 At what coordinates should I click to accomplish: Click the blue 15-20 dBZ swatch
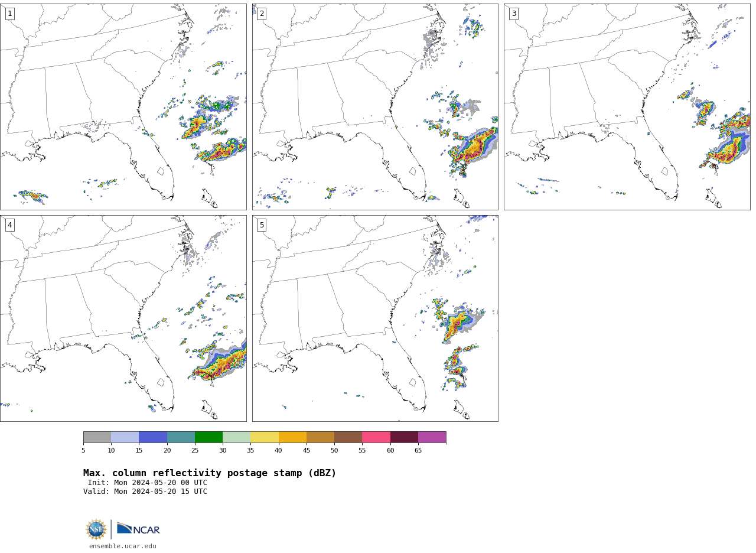153,437
